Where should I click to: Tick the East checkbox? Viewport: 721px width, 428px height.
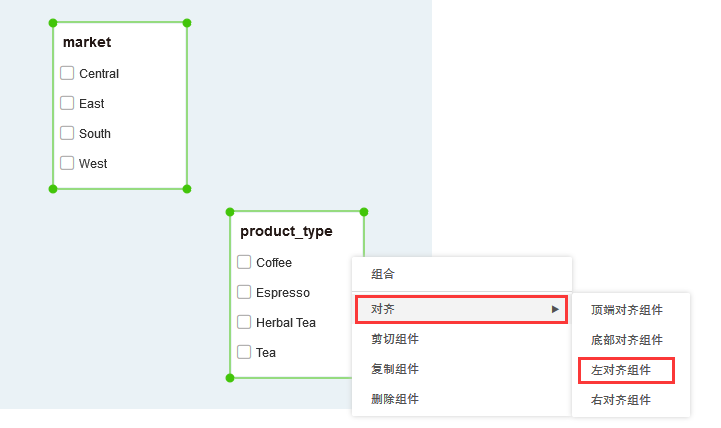67,103
